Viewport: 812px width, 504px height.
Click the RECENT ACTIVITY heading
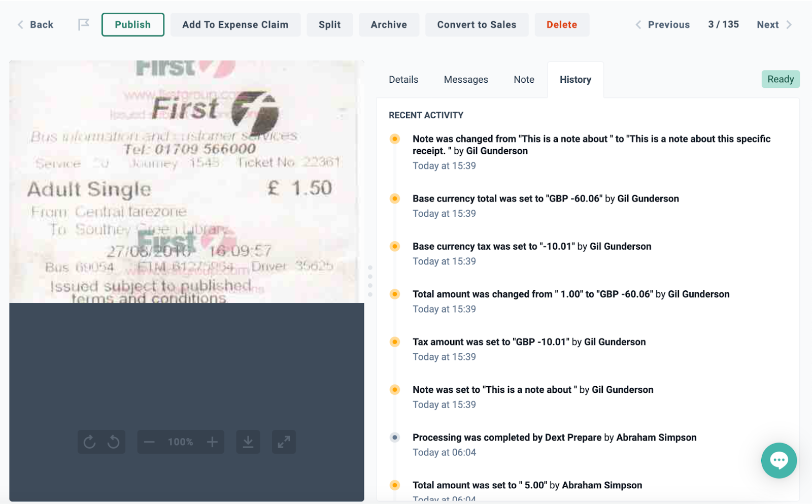coord(426,115)
